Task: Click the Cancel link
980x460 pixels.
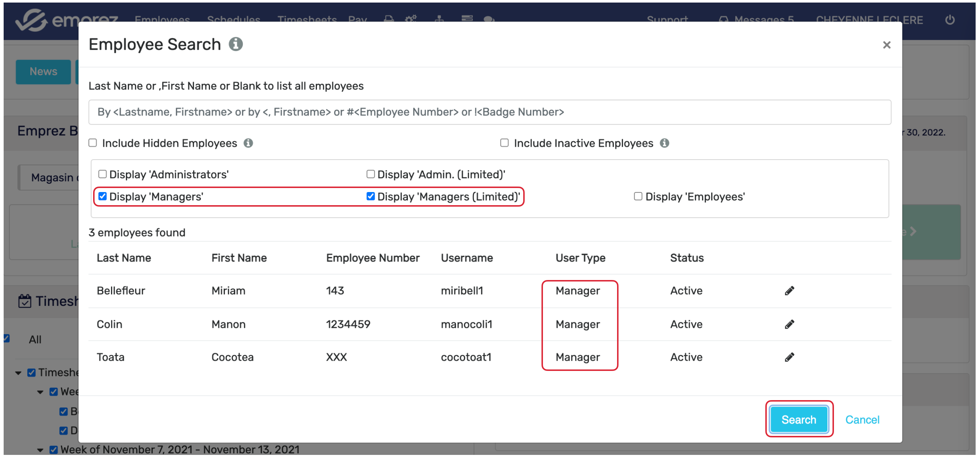Action: 862,420
